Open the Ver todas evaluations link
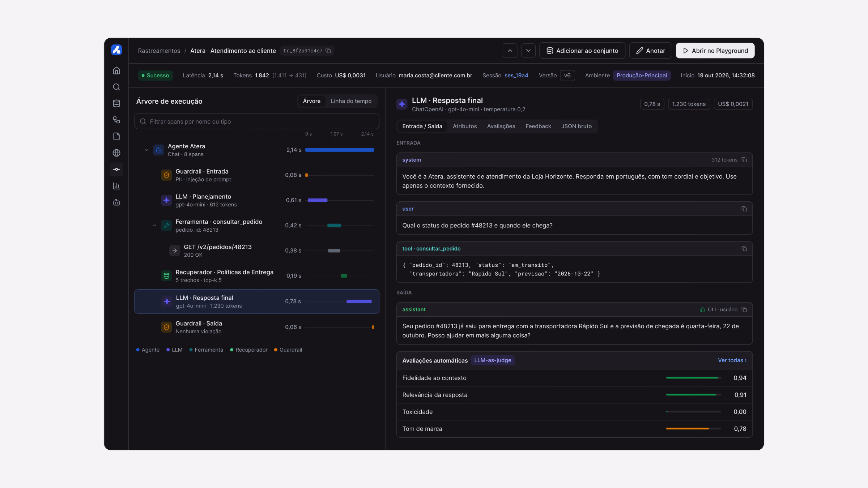Image resolution: width=868 pixels, height=488 pixels. 732,360
